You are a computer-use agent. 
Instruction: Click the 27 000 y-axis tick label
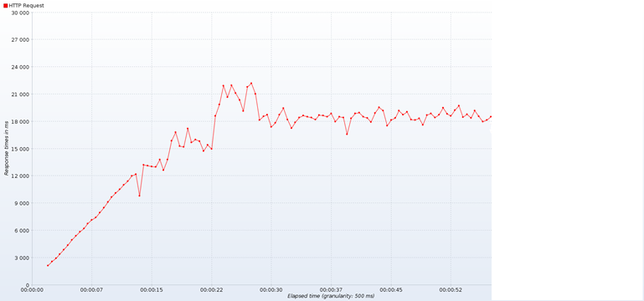(20, 40)
